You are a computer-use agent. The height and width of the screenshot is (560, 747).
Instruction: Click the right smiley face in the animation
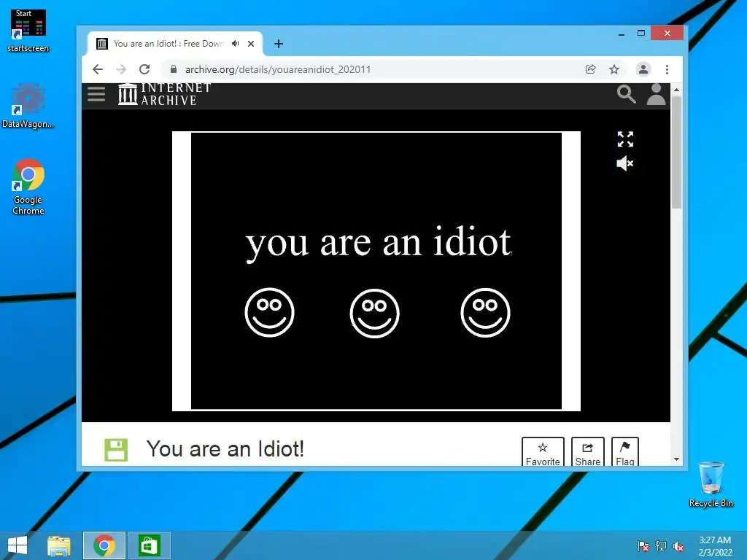[485, 312]
